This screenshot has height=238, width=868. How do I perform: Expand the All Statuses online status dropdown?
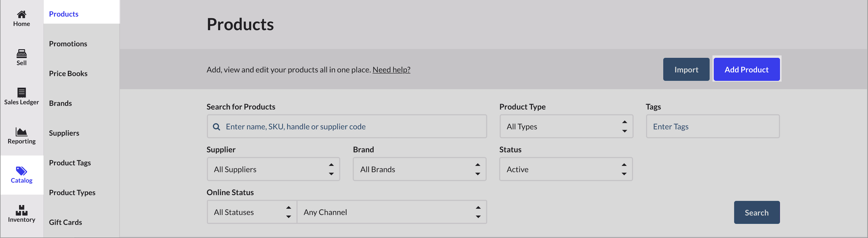[x=252, y=212]
